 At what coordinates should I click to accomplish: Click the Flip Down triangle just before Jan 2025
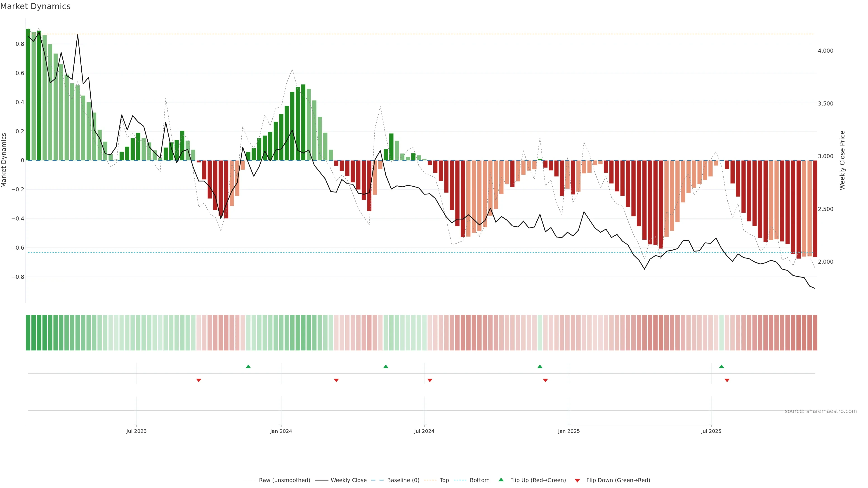[x=545, y=380]
